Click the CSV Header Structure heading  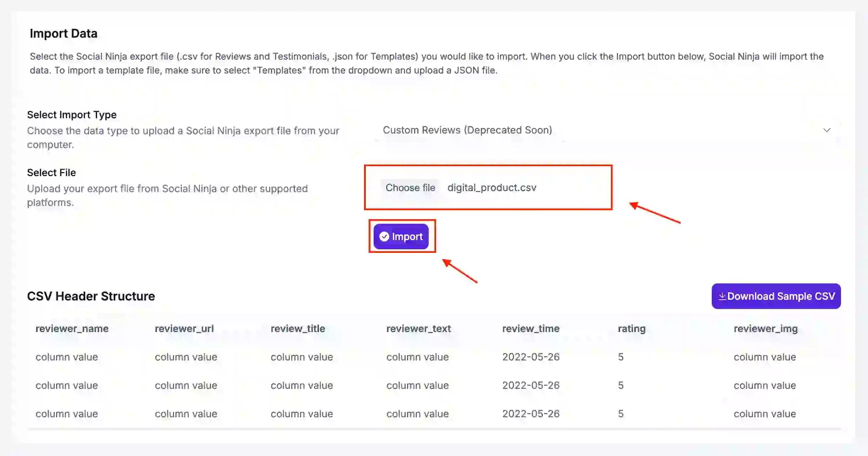coord(91,296)
